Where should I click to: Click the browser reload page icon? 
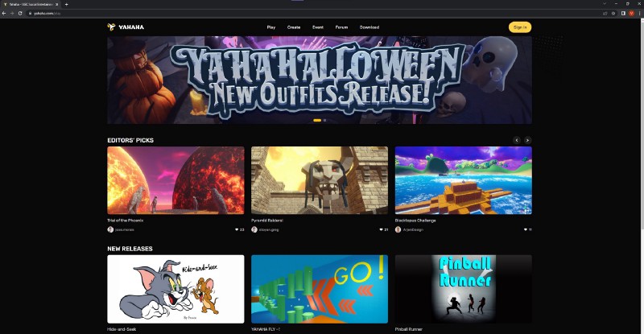tap(20, 14)
